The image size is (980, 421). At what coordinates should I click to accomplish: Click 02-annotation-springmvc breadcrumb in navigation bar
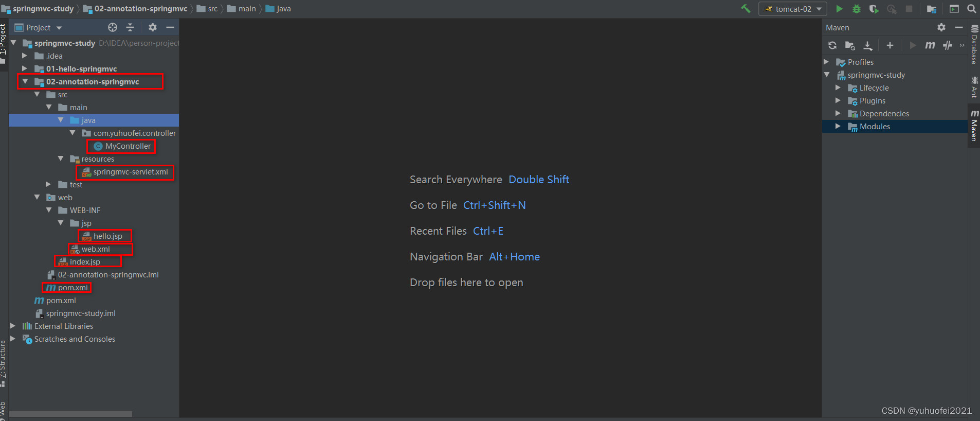(x=140, y=9)
